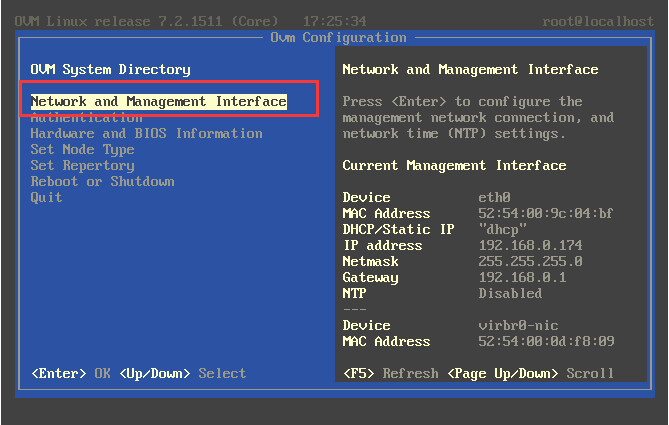Click MAC address 52:54:00:9c:04:bf
Screen dimensions: 669x425
click(x=546, y=213)
